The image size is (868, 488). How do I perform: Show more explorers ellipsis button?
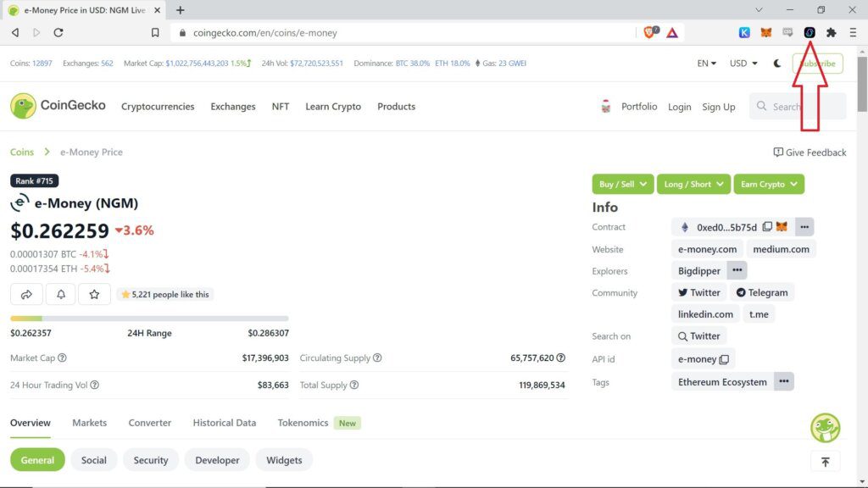(x=737, y=270)
